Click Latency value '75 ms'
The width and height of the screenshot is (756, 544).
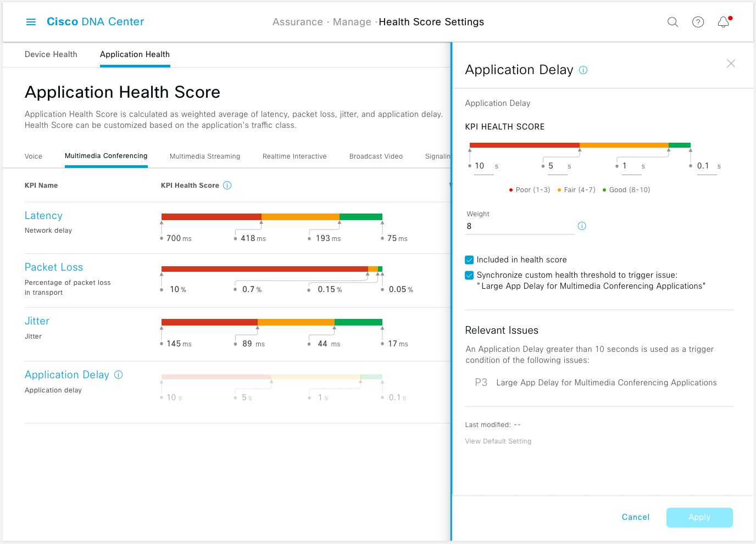pos(397,238)
